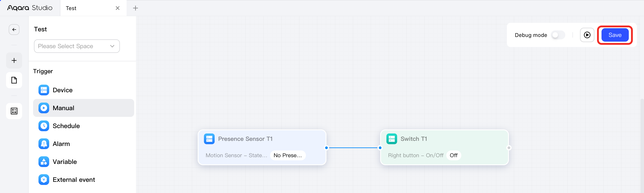Click the Switch T1 node icon
The image size is (644, 193).
[392, 139]
